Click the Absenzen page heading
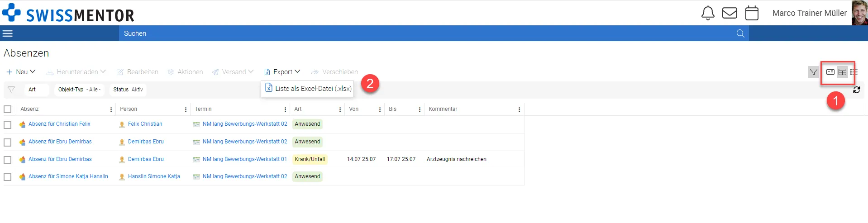868x223 pixels. tap(26, 53)
